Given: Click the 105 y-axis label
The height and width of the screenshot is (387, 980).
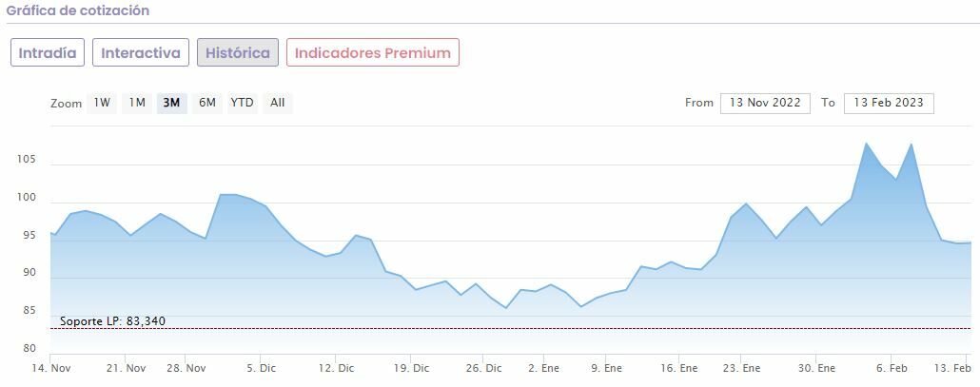Looking at the screenshot, I should 27,159.
